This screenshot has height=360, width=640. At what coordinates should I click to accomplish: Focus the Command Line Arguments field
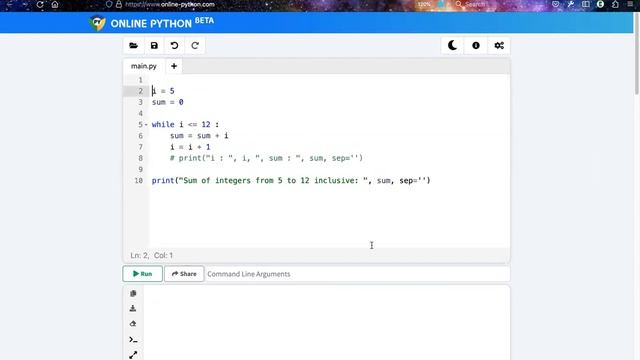coord(357,274)
